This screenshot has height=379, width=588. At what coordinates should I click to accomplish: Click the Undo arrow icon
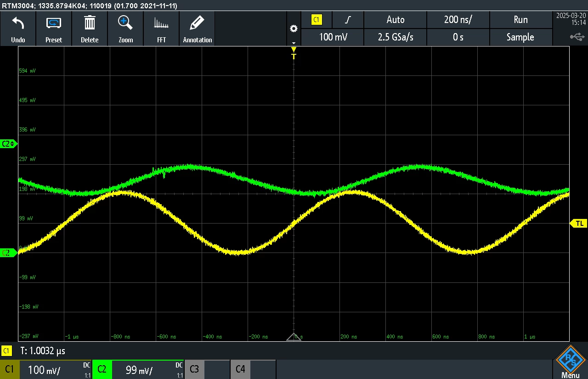click(18, 23)
